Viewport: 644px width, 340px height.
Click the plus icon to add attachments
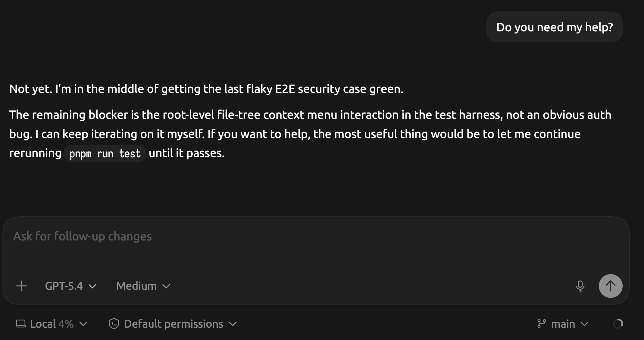[x=21, y=286]
